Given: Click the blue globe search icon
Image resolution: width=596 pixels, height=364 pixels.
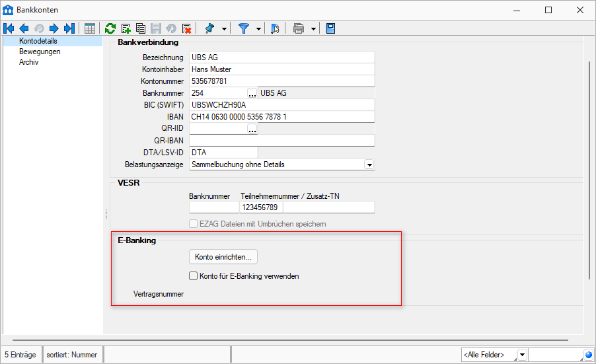Looking at the screenshot, I should click(589, 355).
